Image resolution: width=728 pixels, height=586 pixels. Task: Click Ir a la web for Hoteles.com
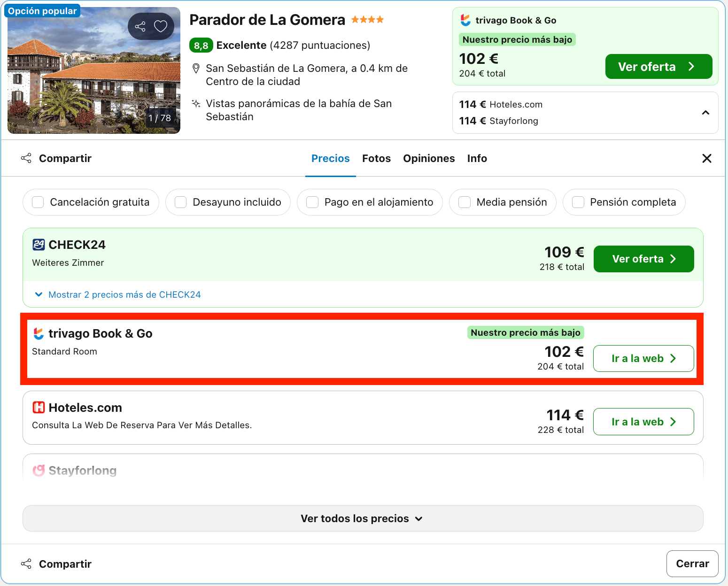click(643, 422)
